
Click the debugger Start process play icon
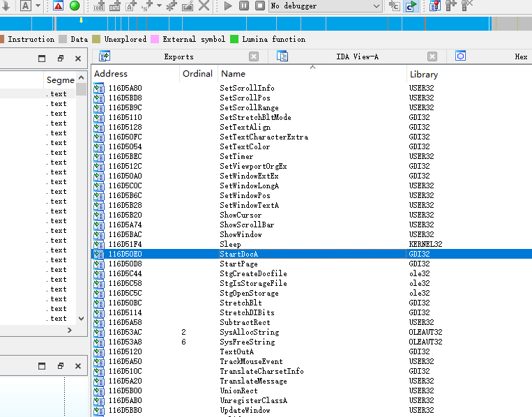pyautogui.click(x=228, y=6)
